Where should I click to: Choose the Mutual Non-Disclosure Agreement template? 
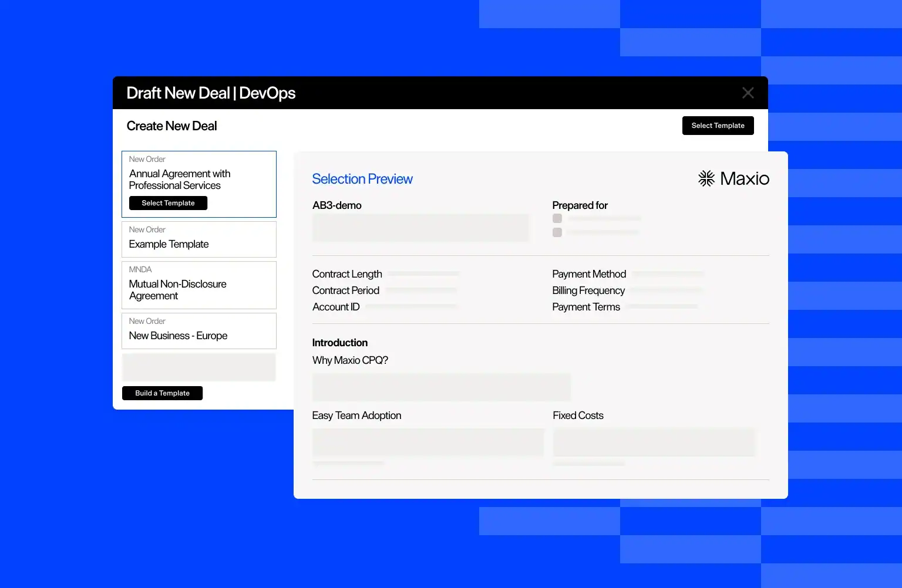point(199,285)
